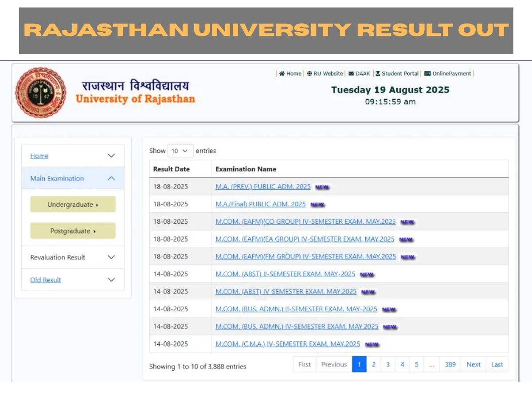Open the Home link in top navigation
The height and width of the screenshot is (399, 532).
tap(290, 74)
